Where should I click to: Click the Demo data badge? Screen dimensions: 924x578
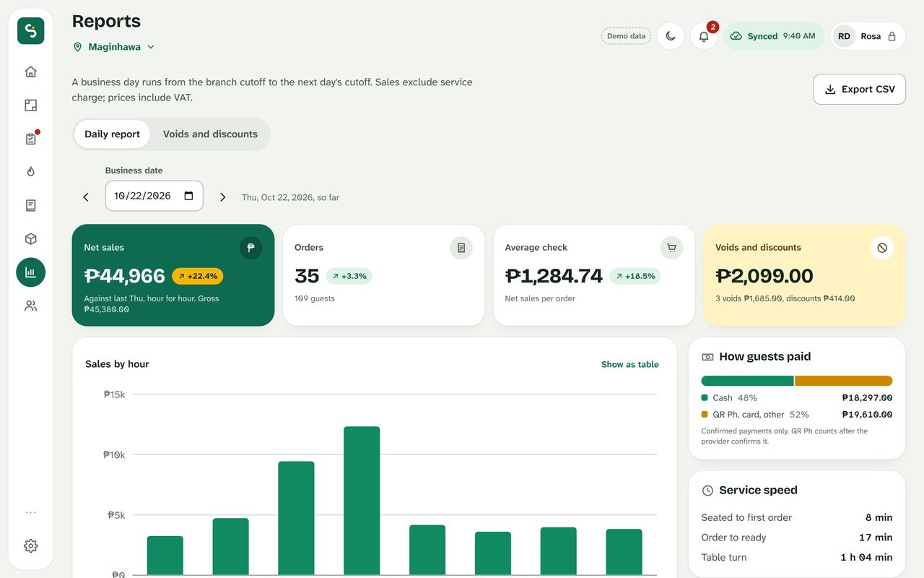tap(626, 36)
